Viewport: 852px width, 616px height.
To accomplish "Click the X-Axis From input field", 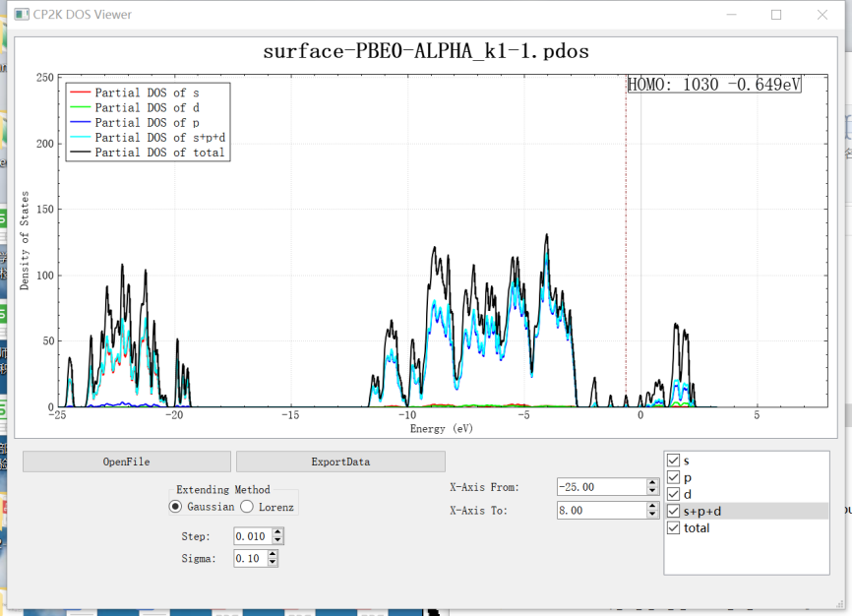I will click(601, 487).
